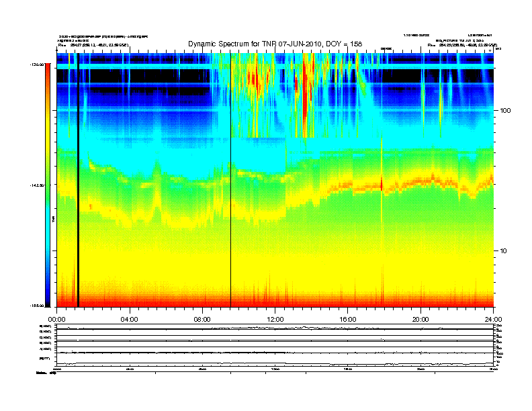Click the 00:00 time axis label
The image size is (532, 411).
point(56,320)
